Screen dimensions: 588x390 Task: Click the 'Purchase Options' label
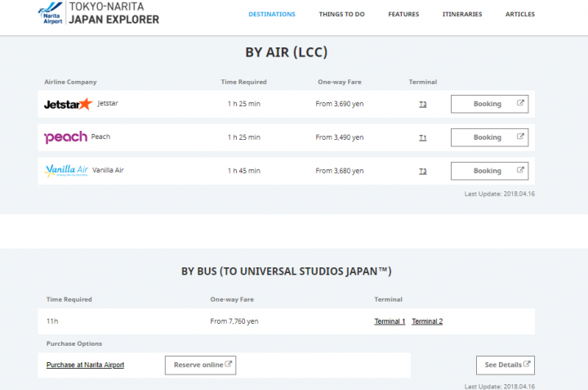pos(73,343)
